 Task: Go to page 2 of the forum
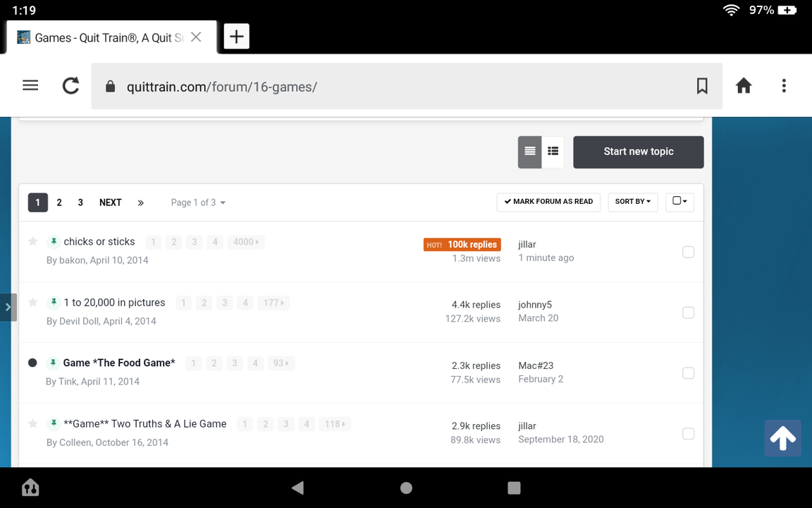59,202
